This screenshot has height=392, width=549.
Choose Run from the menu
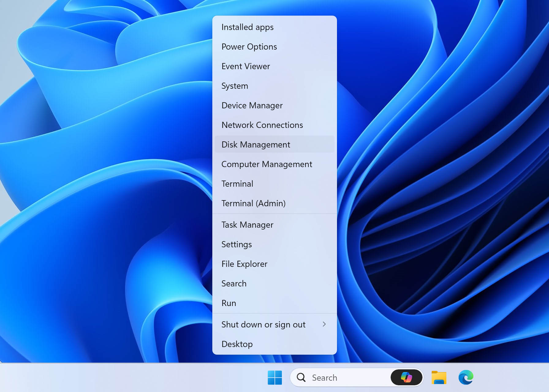tap(229, 303)
